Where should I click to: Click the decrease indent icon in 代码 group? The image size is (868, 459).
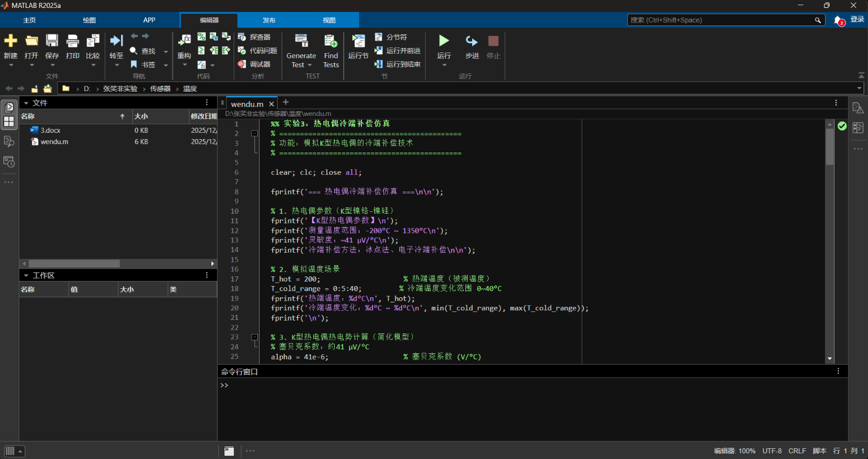pyautogui.click(x=226, y=50)
